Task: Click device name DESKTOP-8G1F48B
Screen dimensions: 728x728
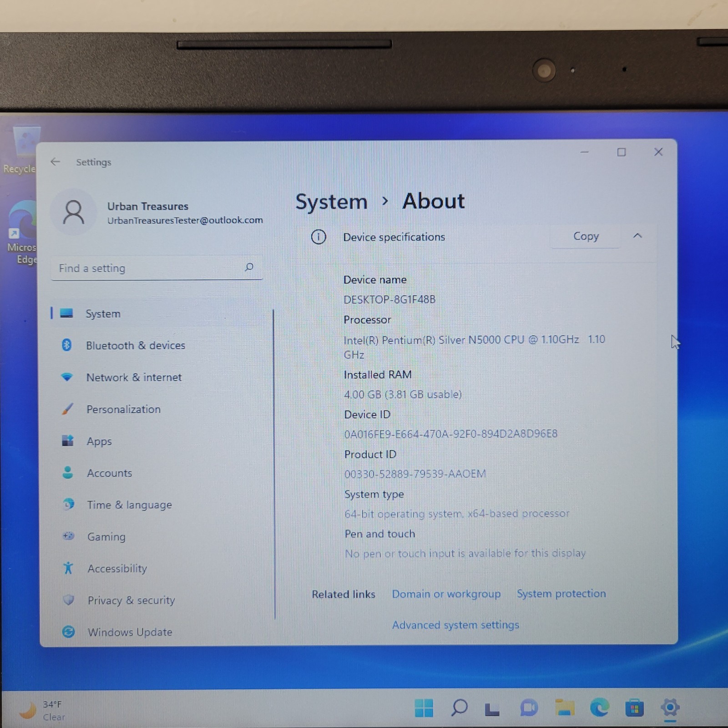Action: click(389, 299)
